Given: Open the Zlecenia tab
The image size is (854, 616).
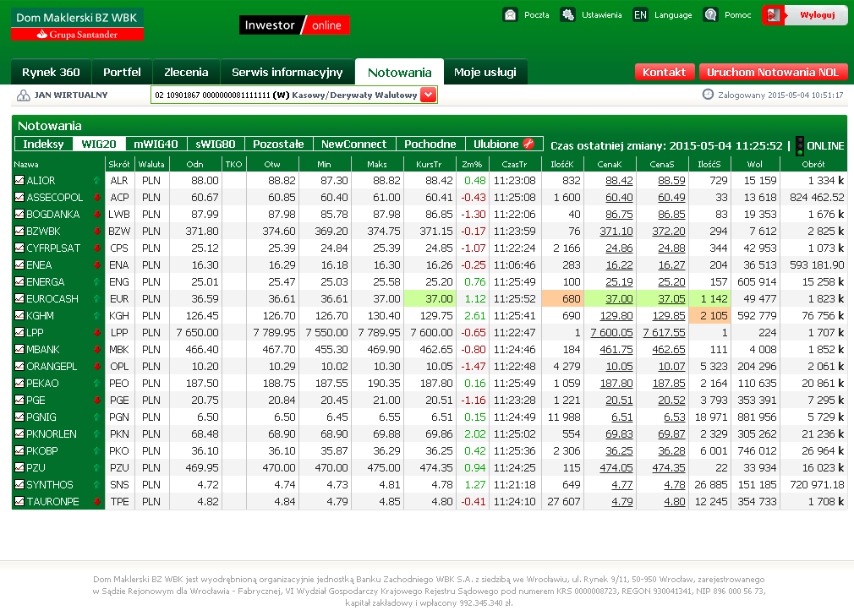Looking at the screenshot, I should 186,72.
